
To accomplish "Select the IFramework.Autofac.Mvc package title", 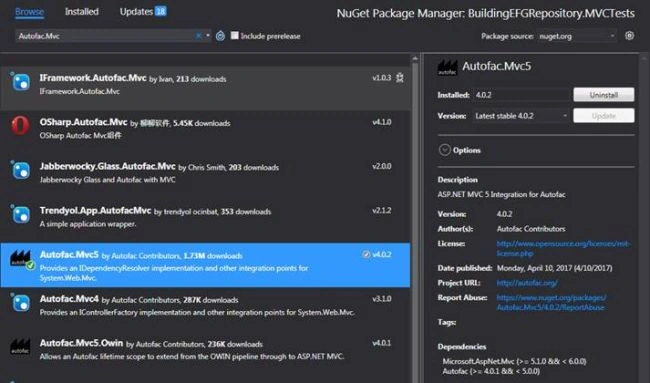I will (x=93, y=78).
